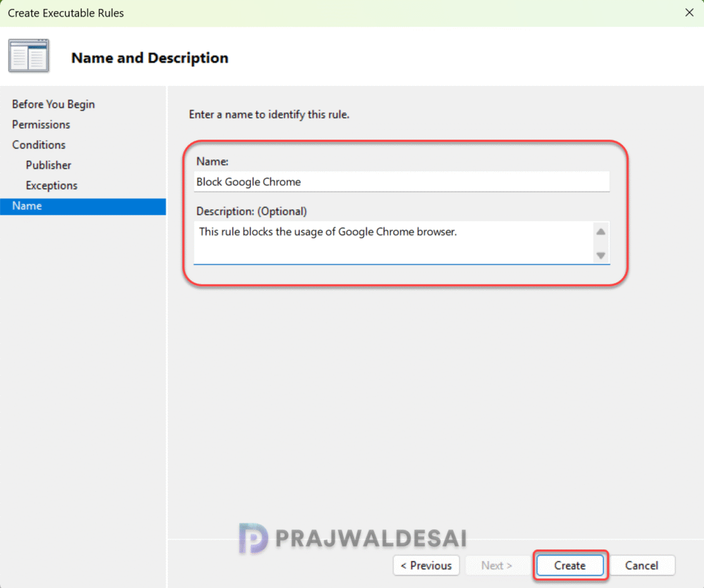Open the Exceptions step
The image size is (704, 588).
(52, 185)
